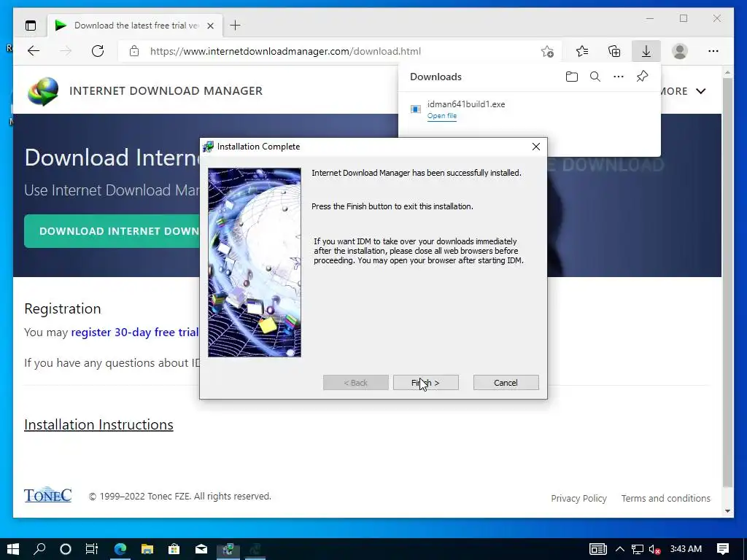This screenshot has width=747, height=560.
Task: Open the Edge profile icon
Action: [x=680, y=51]
